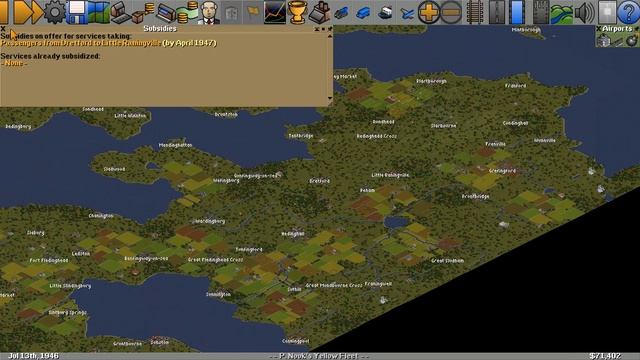Zoom in the map view
This screenshot has height=360, width=640.
[x=429, y=12]
